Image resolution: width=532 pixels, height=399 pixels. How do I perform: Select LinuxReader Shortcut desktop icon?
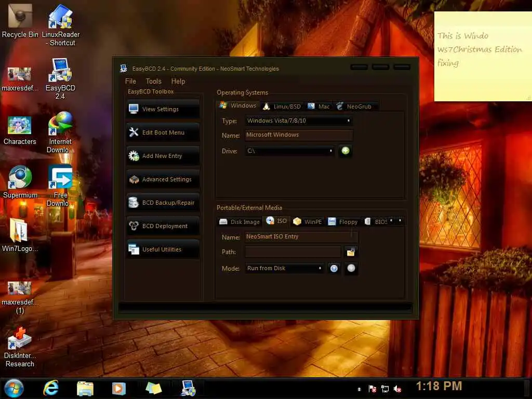click(x=61, y=25)
